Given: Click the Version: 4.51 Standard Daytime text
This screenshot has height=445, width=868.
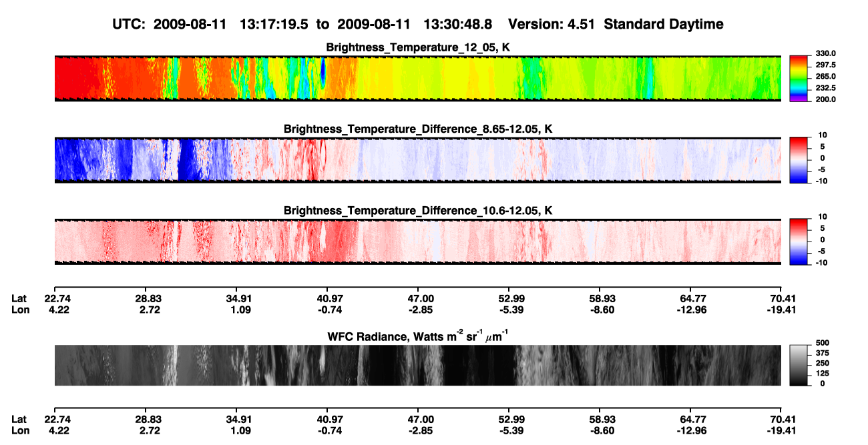Looking at the screenshot, I should click(616, 24).
